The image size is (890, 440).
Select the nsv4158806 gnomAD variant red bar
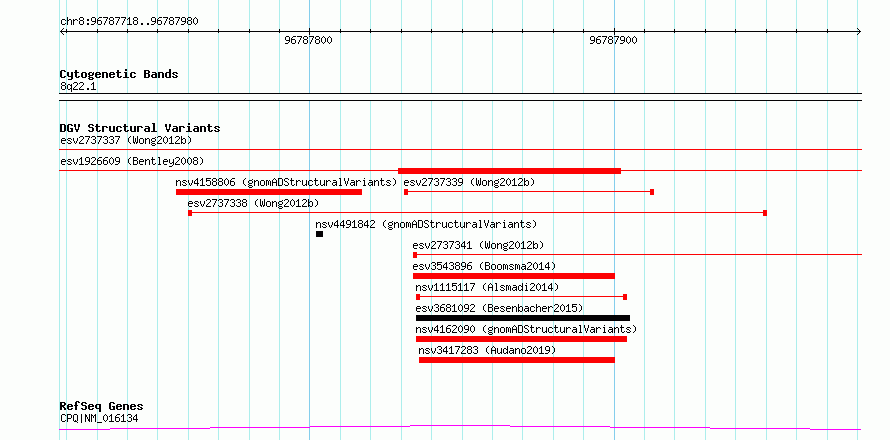coord(269,192)
